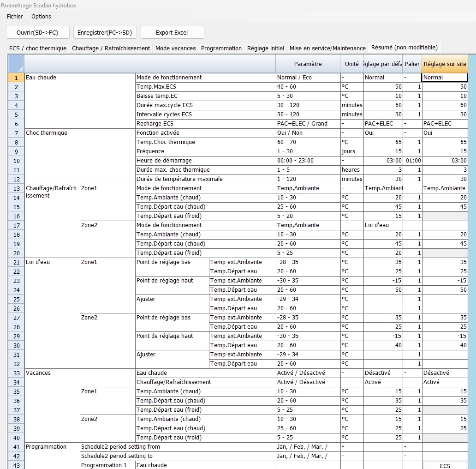Open the Fichier menu
Screen dimensions: 476x469
[15, 17]
